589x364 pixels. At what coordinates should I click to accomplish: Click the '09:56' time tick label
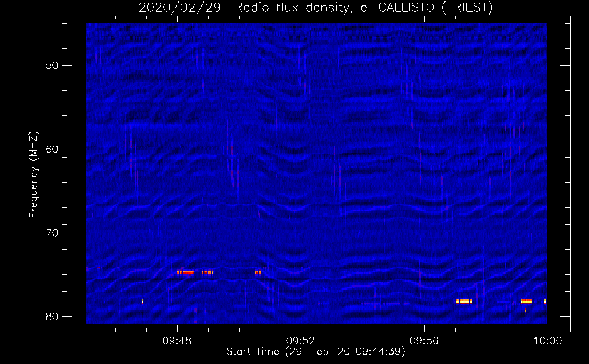coord(424,341)
